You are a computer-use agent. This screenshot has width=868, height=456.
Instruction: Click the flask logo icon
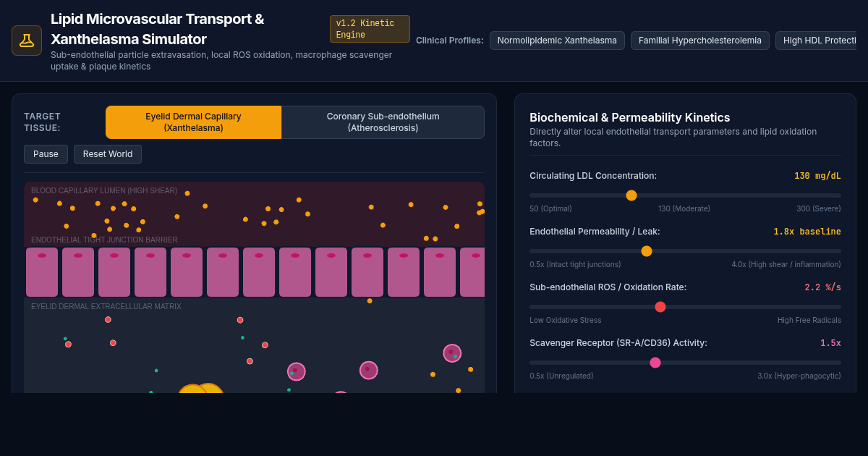pyautogui.click(x=27, y=41)
